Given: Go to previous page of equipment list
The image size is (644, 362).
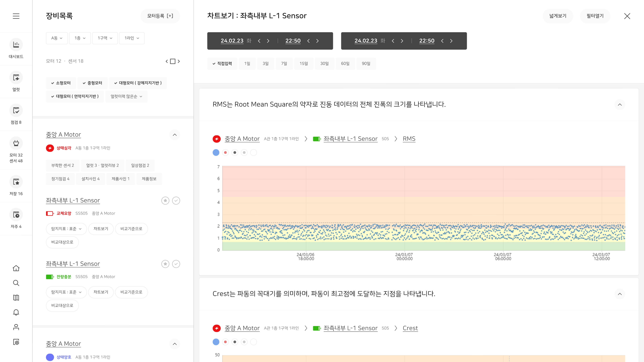Looking at the screenshot, I should (167, 61).
